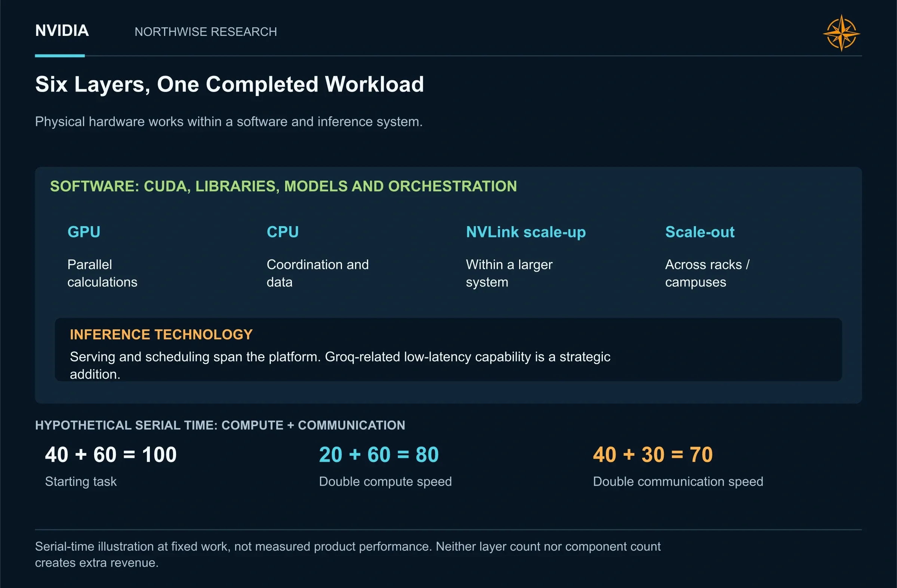This screenshot has height=588, width=897.
Task: Click the footnote about serial-time illustration
Action: [x=348, y=554]
